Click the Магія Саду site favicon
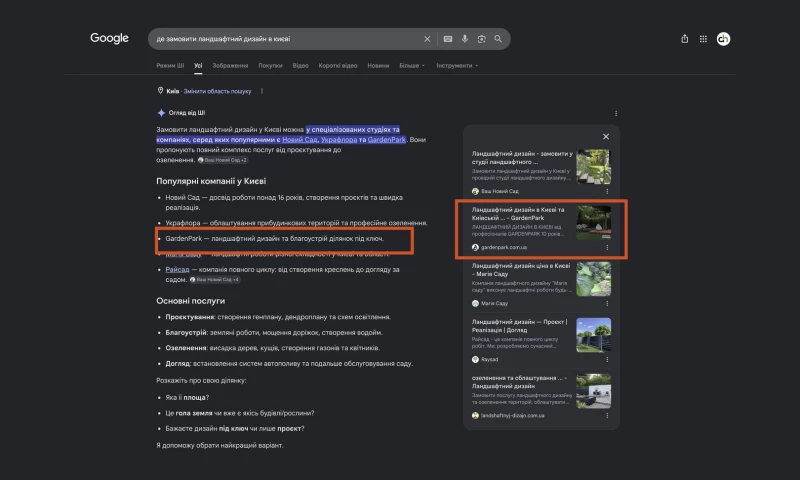 (475, 304)
